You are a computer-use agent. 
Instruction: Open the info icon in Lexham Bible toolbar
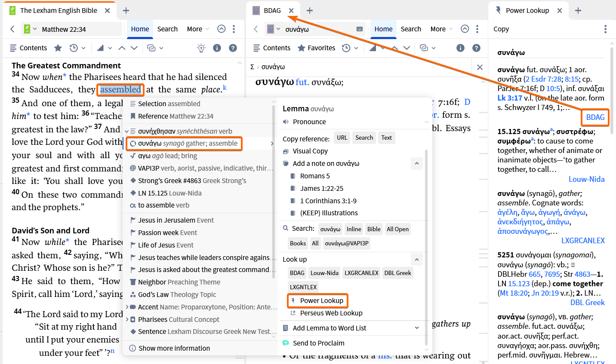(217, 48)
